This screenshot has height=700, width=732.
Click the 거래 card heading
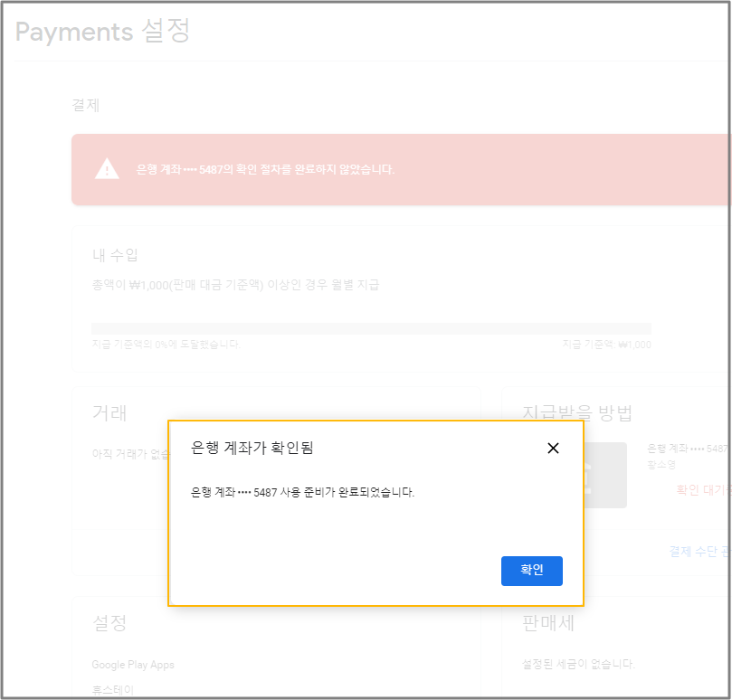coord(109,413)
